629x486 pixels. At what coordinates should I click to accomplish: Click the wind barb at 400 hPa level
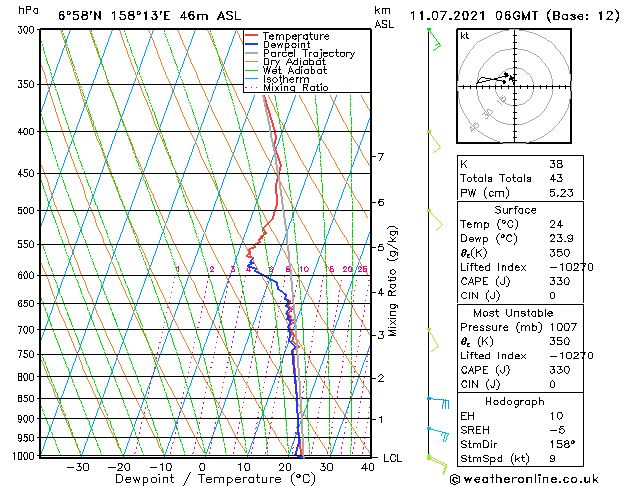434,141
